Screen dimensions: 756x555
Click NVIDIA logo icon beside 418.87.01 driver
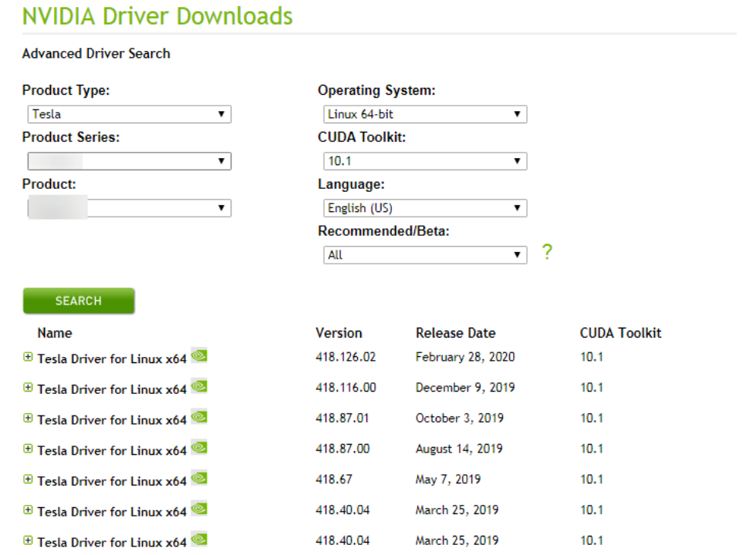[x=199, y=417]
